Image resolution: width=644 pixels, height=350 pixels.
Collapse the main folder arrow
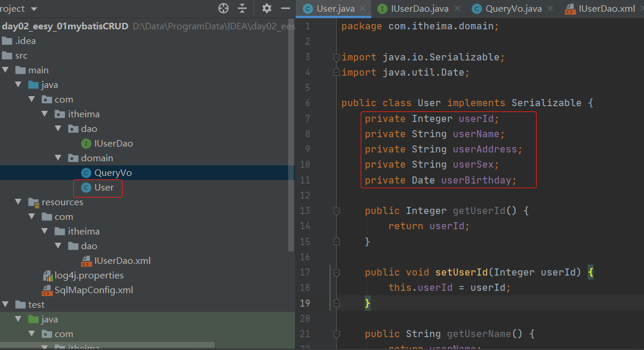coord(5,70)
